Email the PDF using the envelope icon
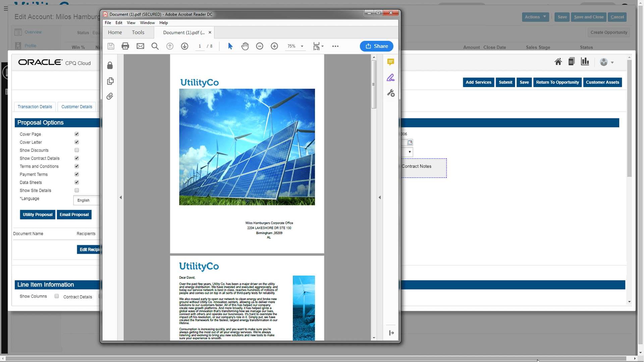This screenshot has width=644, height=362. click(140, 46)
